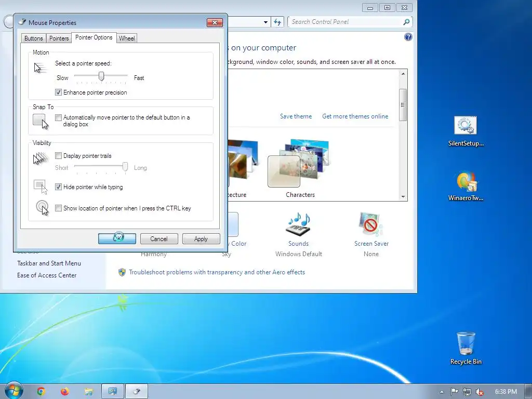Screen dimensions: 532x399
Task: Click the Snap To illustration icon
Action: click(41, 122)
